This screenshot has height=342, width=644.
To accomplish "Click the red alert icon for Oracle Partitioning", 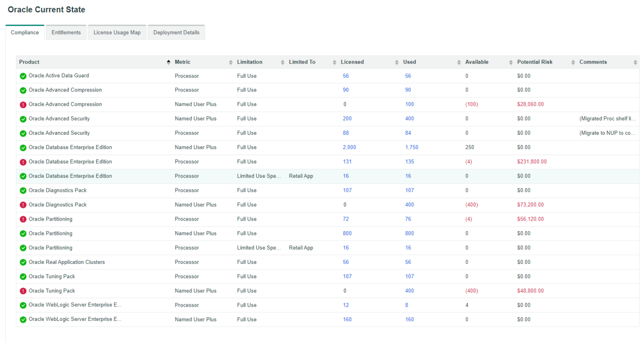I will 23,219.
